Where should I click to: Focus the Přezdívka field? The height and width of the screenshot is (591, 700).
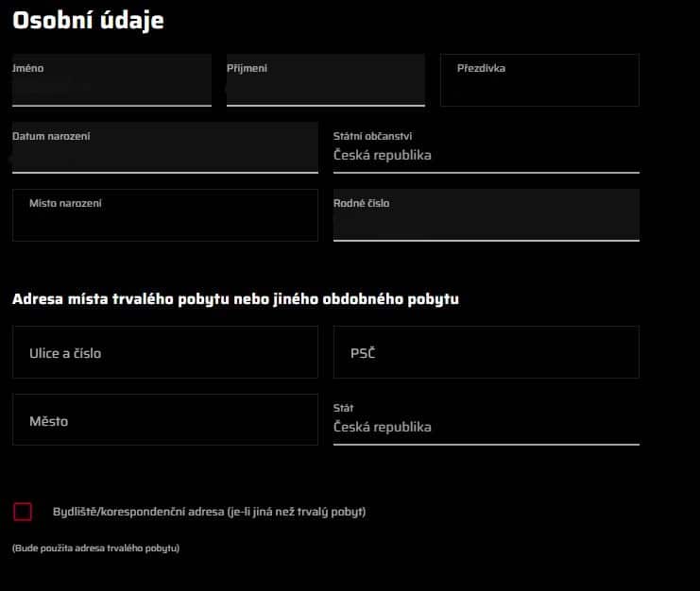click(x=539, y=80)
